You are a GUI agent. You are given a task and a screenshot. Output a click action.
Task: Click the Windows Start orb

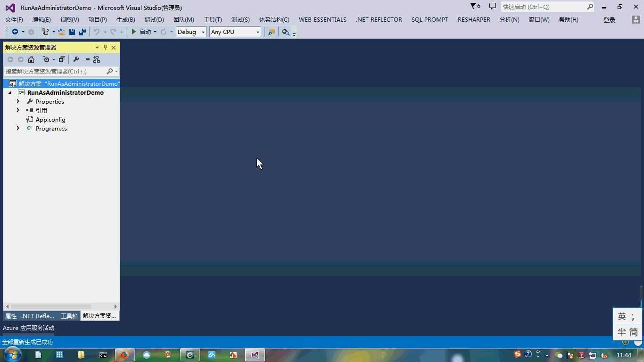12,354
